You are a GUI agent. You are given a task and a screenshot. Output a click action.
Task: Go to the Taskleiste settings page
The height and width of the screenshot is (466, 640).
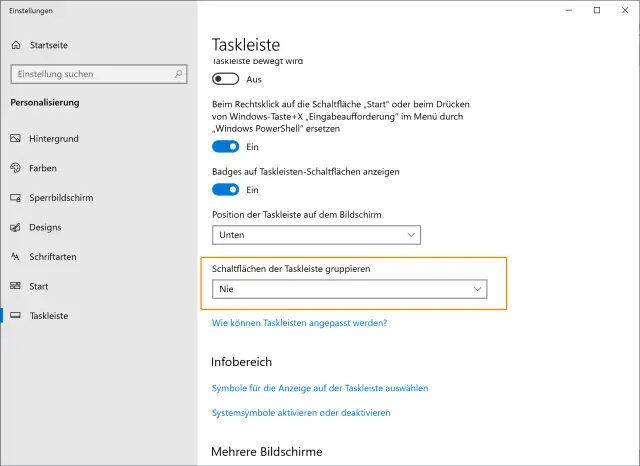50,316
